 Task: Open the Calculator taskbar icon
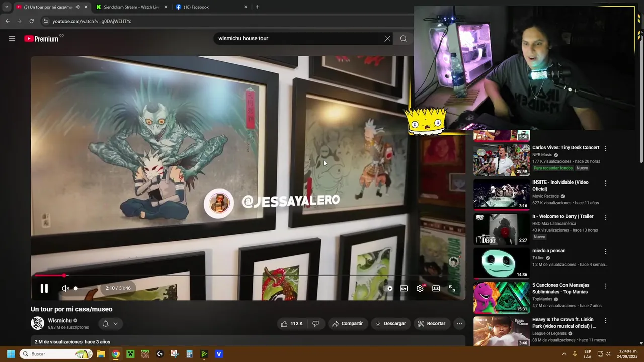click(189, 354)
